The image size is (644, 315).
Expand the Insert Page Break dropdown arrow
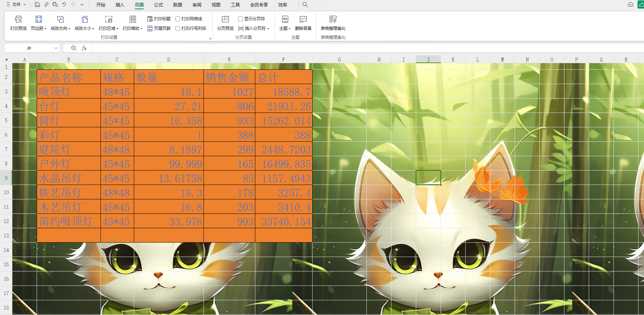point(268,29)
